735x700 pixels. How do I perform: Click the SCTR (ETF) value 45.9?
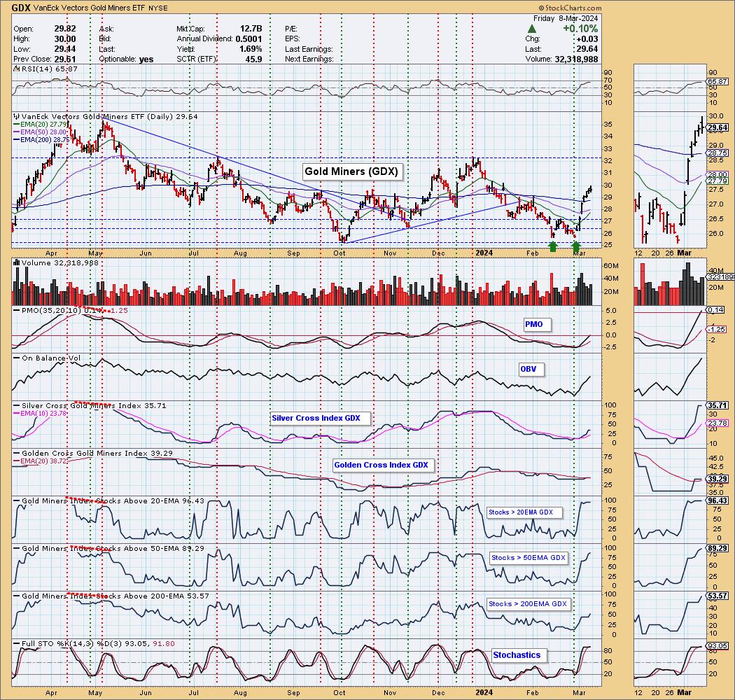pos(254,59)
